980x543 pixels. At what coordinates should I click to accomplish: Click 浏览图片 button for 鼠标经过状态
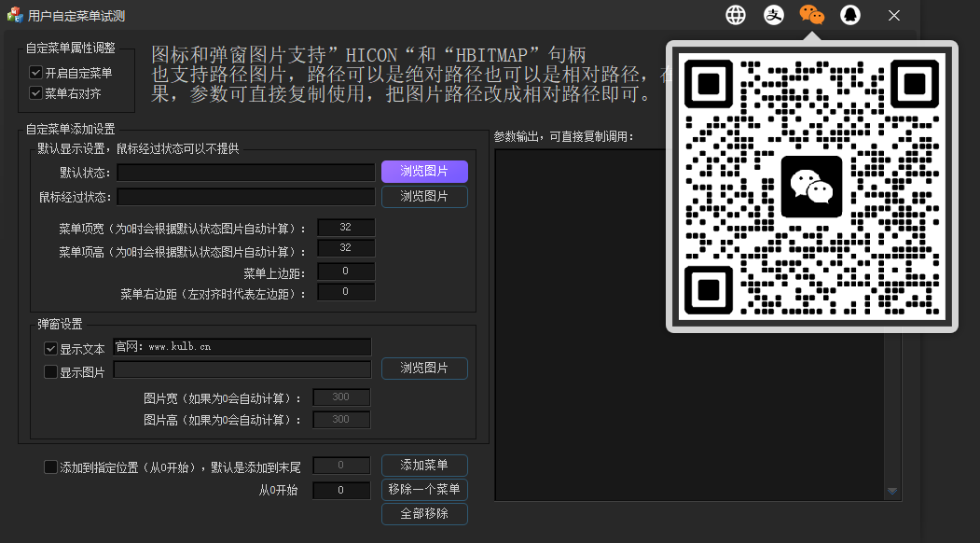click(424, 197)
